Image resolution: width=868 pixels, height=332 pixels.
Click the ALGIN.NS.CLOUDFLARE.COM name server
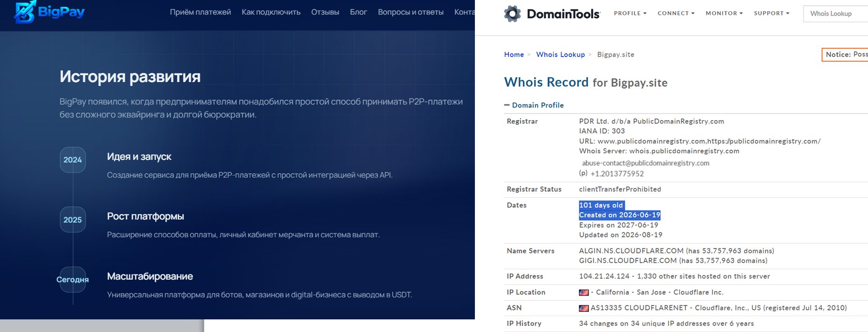(631, 251)
